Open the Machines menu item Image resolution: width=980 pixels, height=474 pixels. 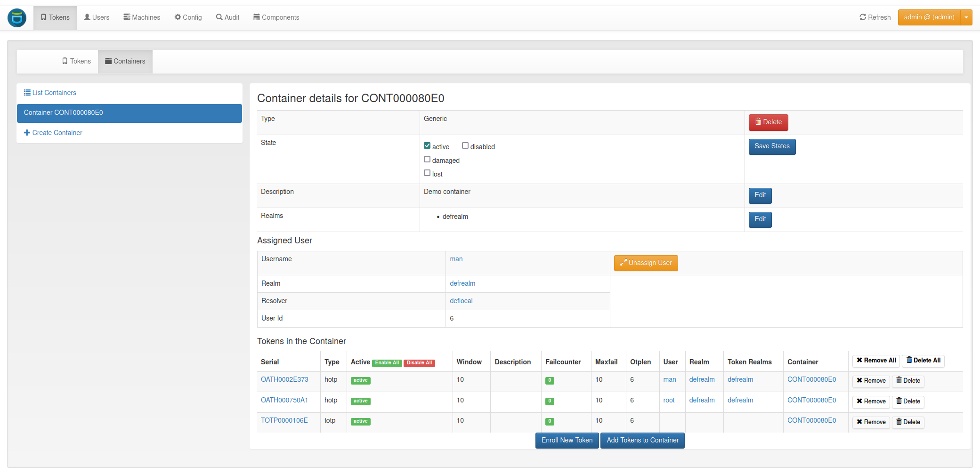(x=142, y=17)
